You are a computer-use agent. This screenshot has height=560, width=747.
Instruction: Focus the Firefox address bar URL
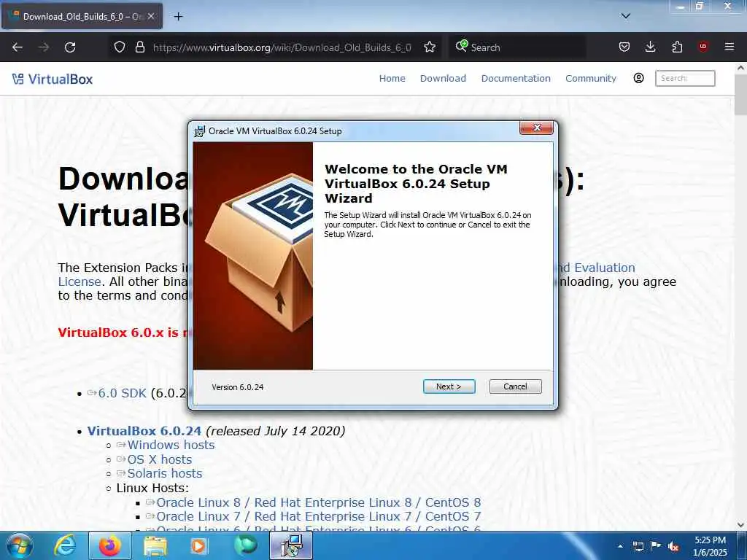tap(282, 47)
